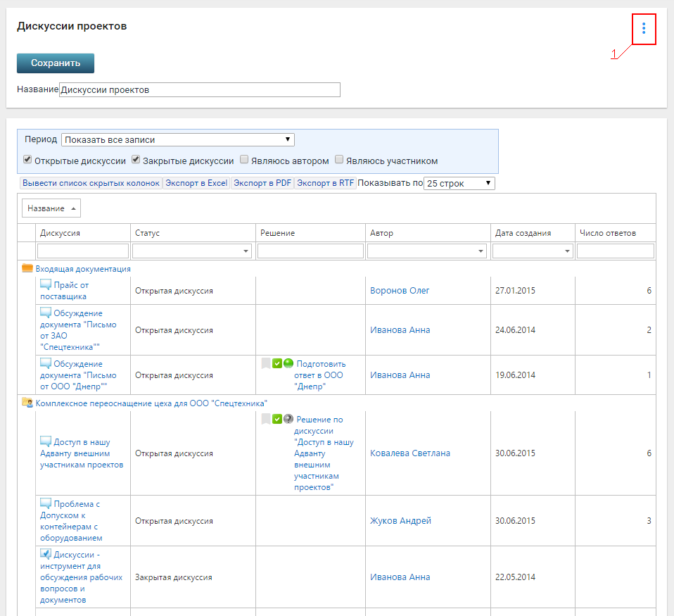The image size is (674, 616).
Task: Uncheck the Открытые дискуссии checkbox
Action: [x=27, y=160]
